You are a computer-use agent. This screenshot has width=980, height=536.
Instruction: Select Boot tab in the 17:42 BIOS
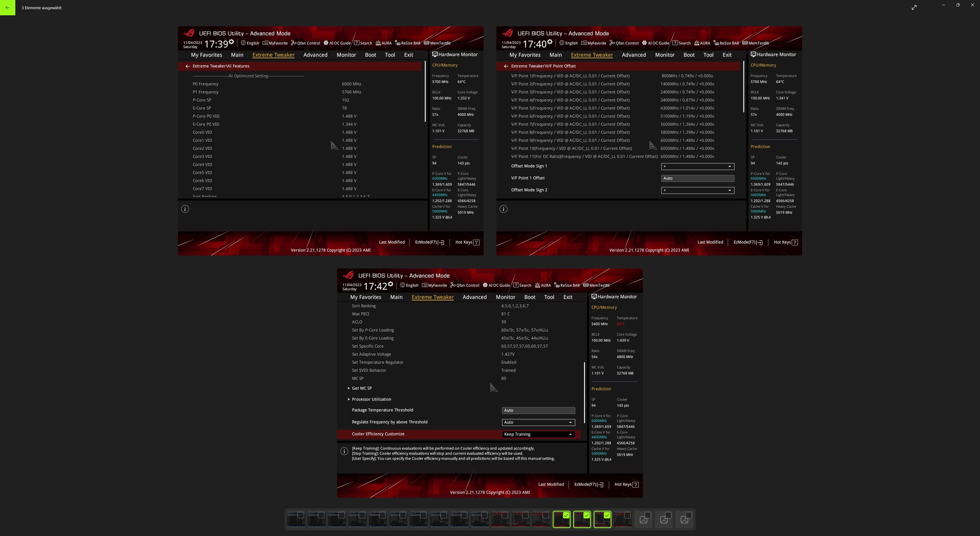point(530,297)
